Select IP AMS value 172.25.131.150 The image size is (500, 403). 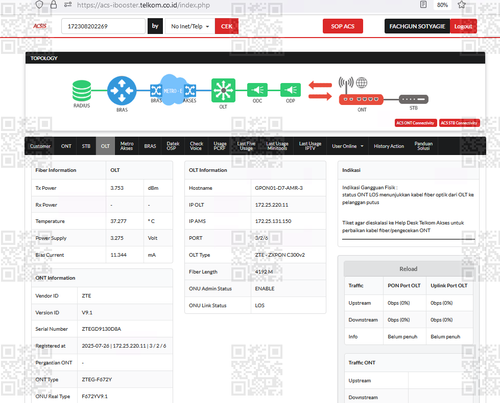[273, 221]
